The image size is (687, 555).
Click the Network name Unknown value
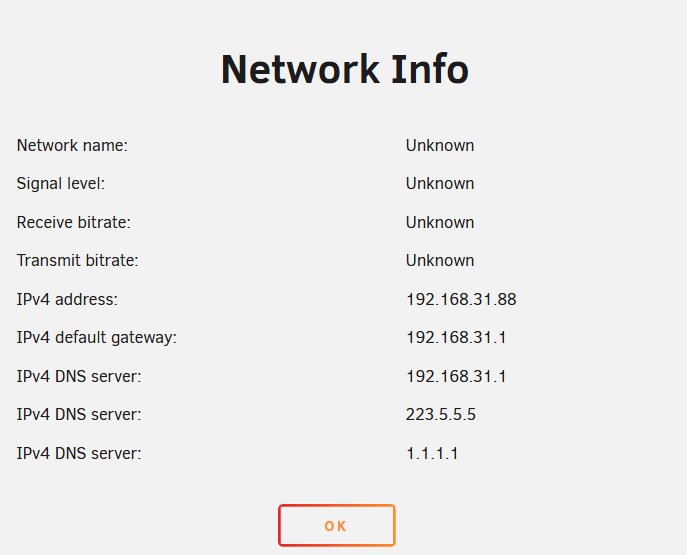[x=440, y=145]
